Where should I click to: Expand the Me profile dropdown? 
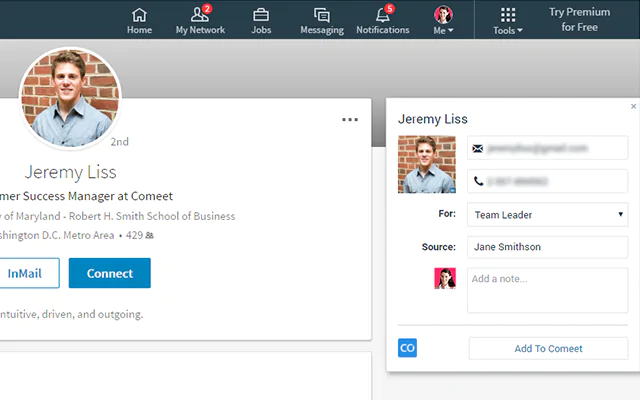(x=443, y=20)
